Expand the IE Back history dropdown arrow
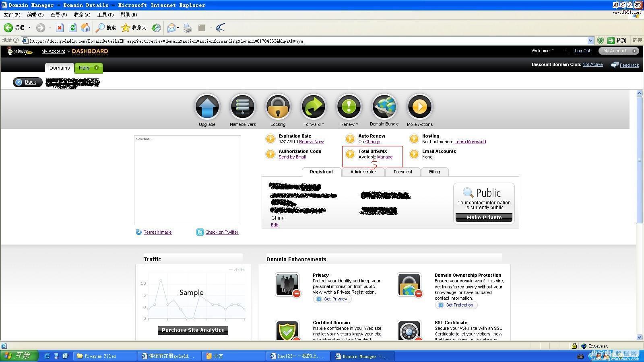This screenshot has height=362, width=644. coord(29,28)
